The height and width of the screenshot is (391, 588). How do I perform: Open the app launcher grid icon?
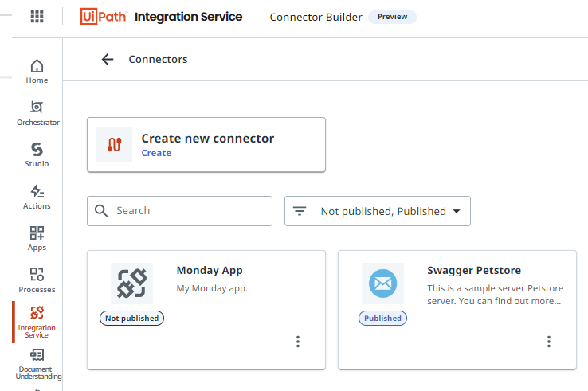(37, 17)
